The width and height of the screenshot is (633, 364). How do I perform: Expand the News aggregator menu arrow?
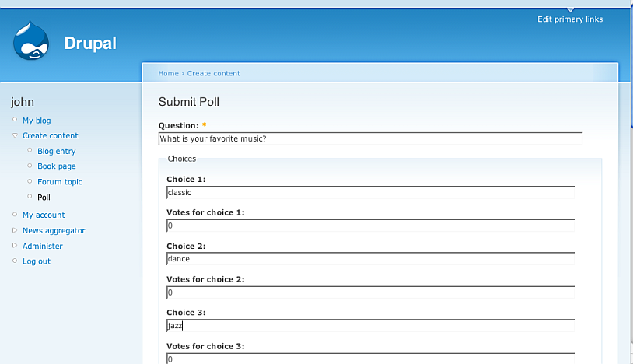click(15, 230)
